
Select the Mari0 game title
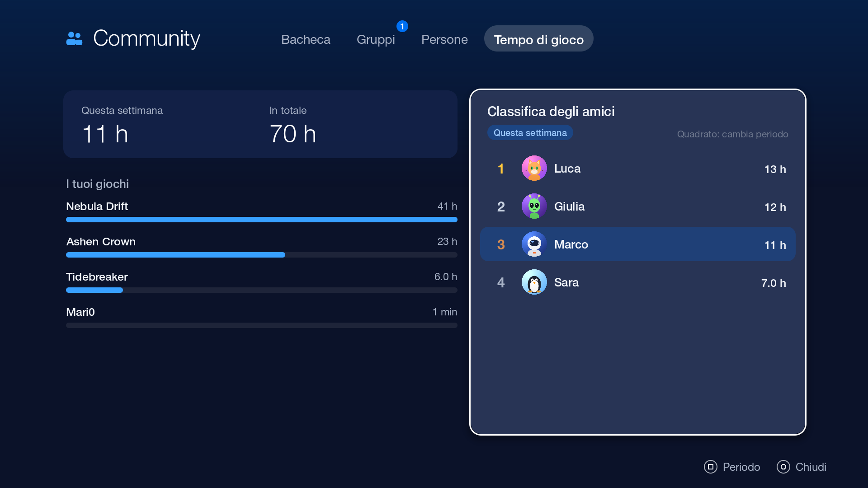click(80, 312)
